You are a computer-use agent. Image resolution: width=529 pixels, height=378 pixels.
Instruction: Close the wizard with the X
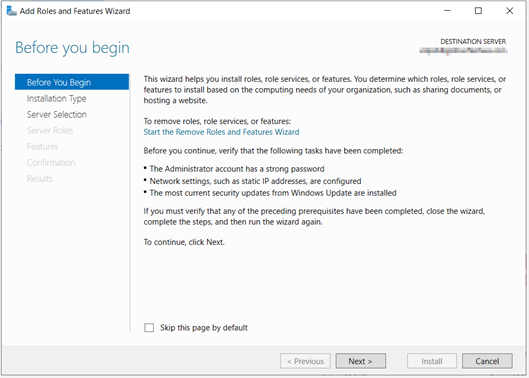click(509, 11)
